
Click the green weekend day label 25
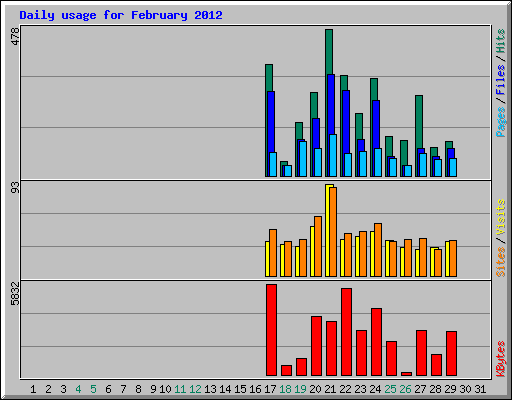(390, 389)
